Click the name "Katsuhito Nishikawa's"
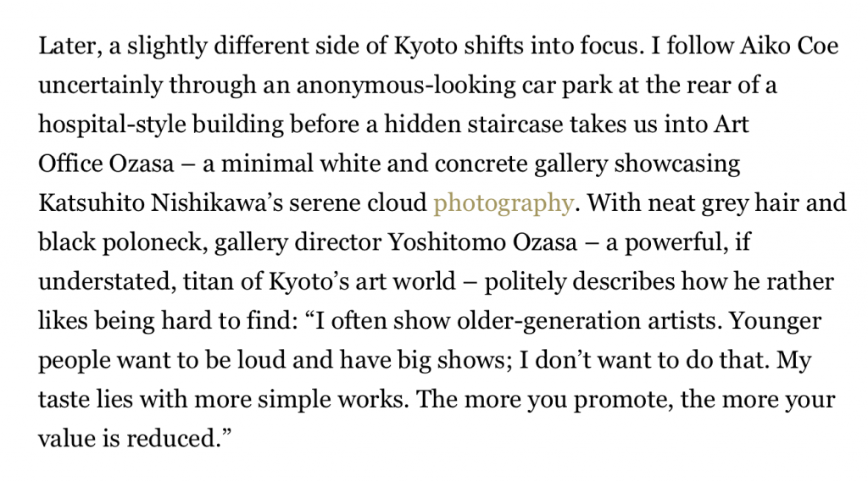Viewport: 868px width, 482px height. point(160,203)
